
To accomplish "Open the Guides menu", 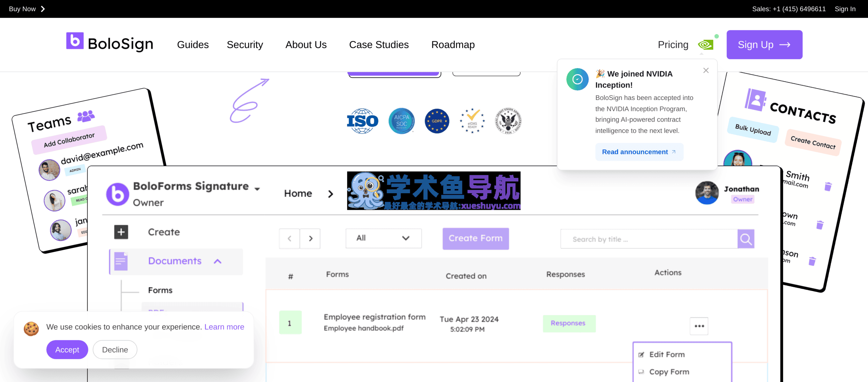I will point(193,45).
